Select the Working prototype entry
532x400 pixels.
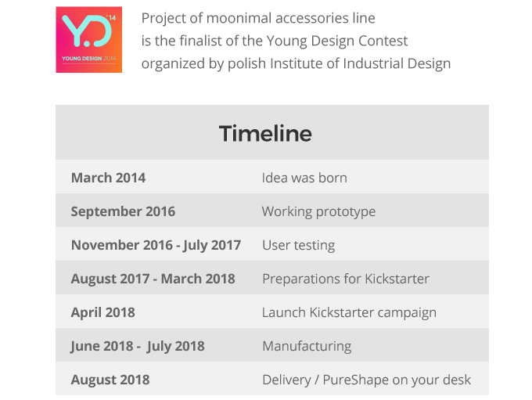point(318,211)
